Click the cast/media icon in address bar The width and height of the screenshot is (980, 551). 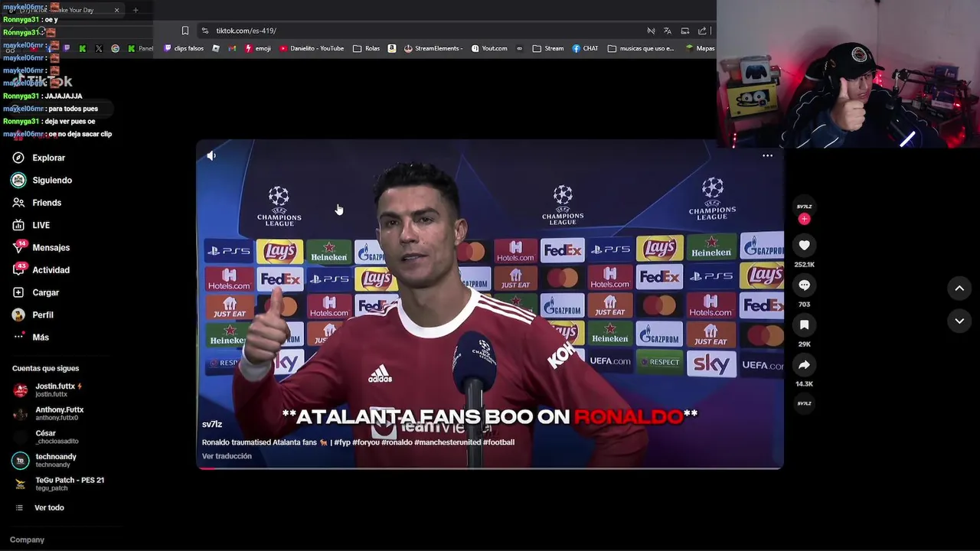tap(685, 31)
